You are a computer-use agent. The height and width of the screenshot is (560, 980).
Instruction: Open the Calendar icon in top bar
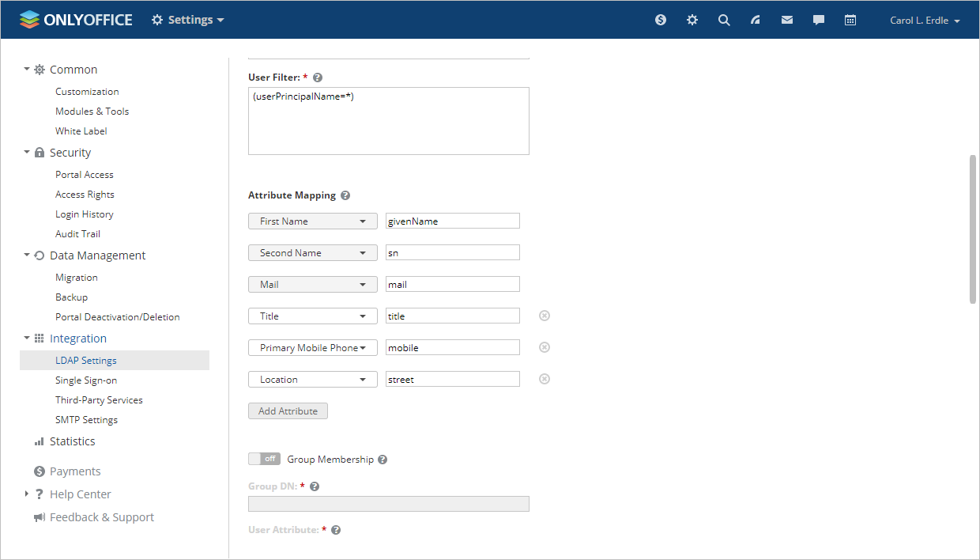[x=850, y=20]
